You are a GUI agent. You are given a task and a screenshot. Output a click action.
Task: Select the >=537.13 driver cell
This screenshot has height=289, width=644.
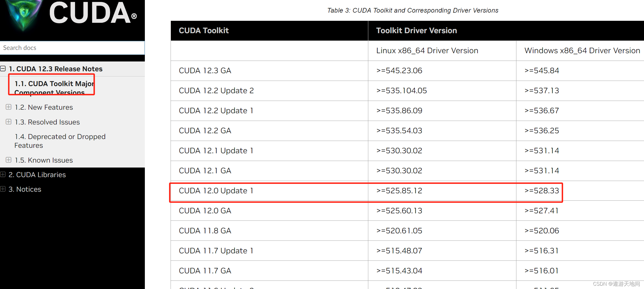tap(580, 91)
